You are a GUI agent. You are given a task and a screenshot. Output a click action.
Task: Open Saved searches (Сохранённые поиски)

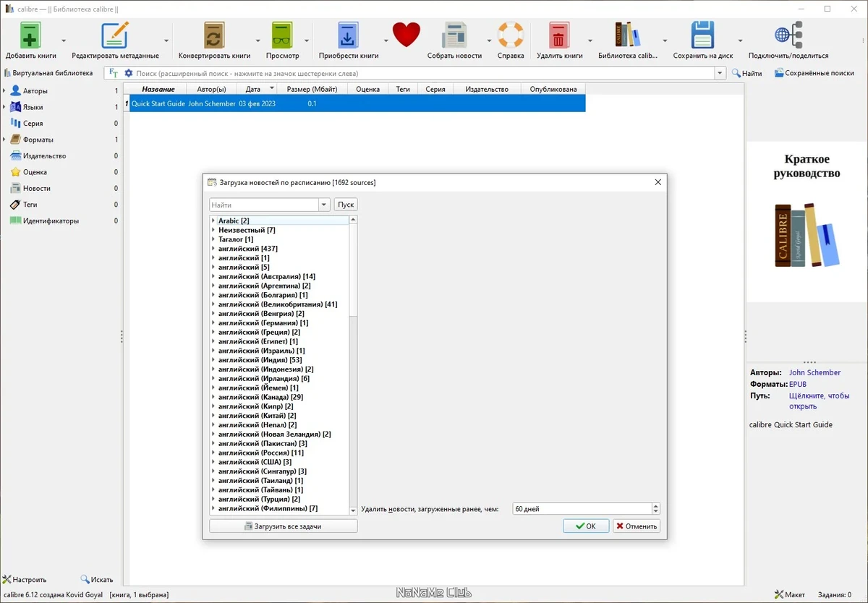coord(814,73)
